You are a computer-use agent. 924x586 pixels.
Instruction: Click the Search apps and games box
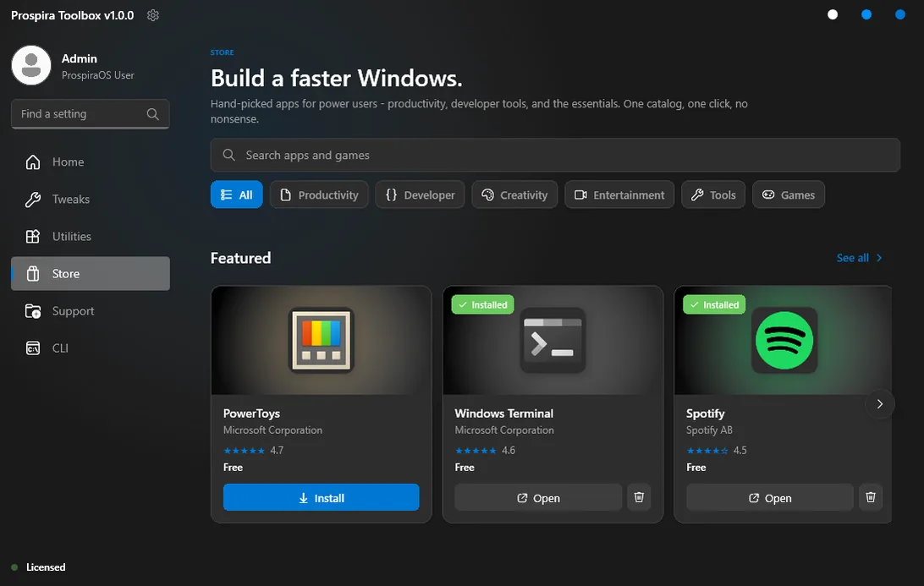[x=555, y=155]
